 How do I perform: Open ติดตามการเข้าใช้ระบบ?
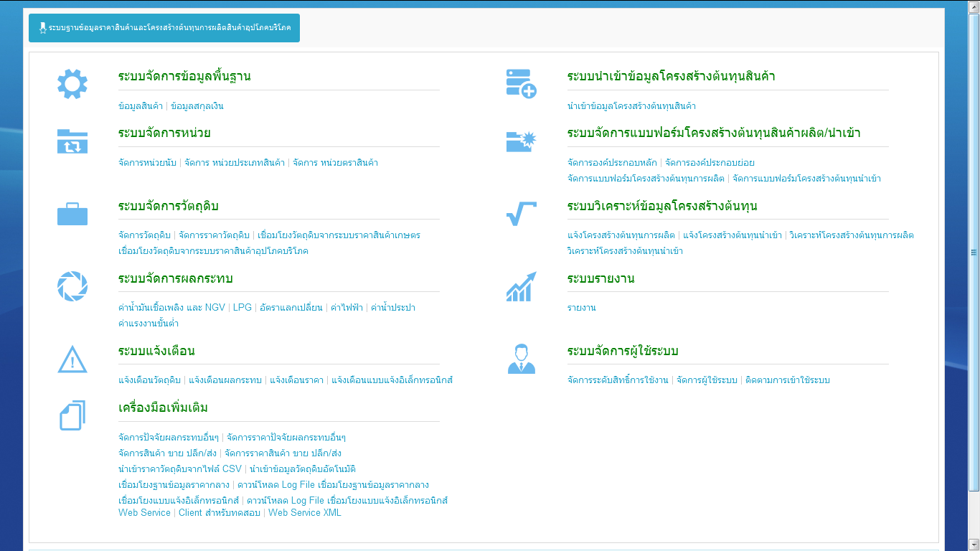pos(788,380)
